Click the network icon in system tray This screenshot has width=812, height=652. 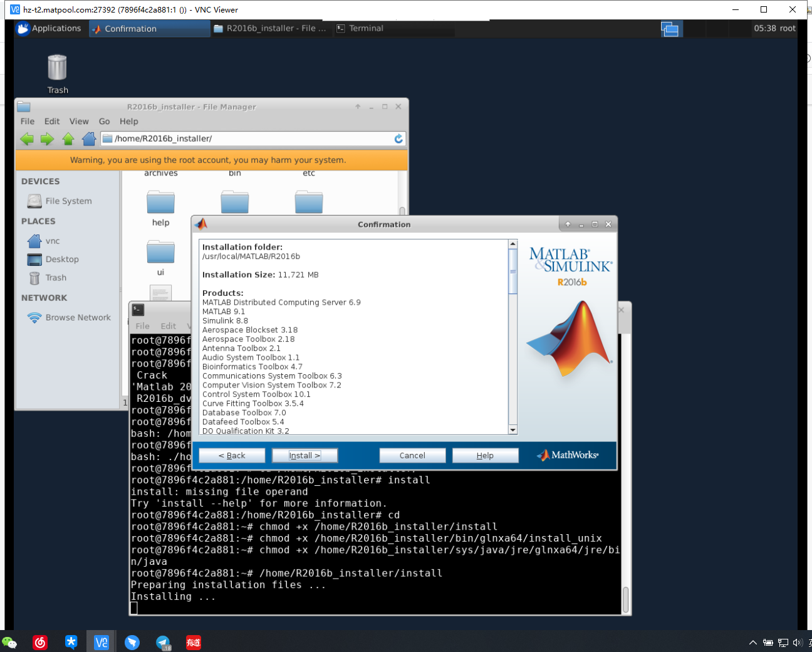click(783, 643)
